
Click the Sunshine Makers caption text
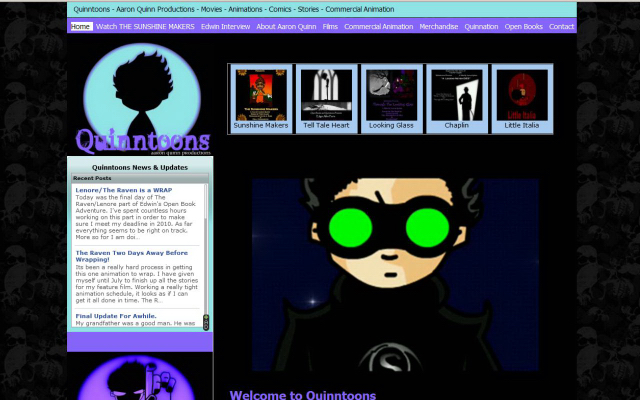261,125
